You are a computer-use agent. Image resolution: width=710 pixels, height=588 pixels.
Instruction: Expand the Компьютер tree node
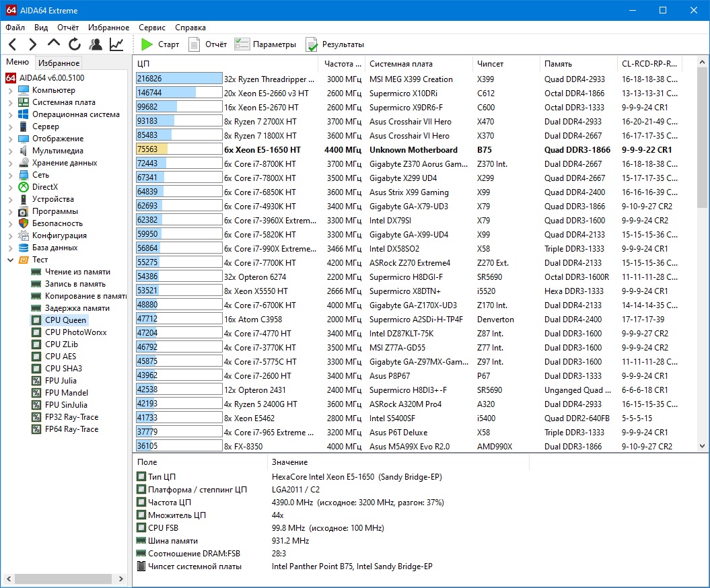[10, 91]
